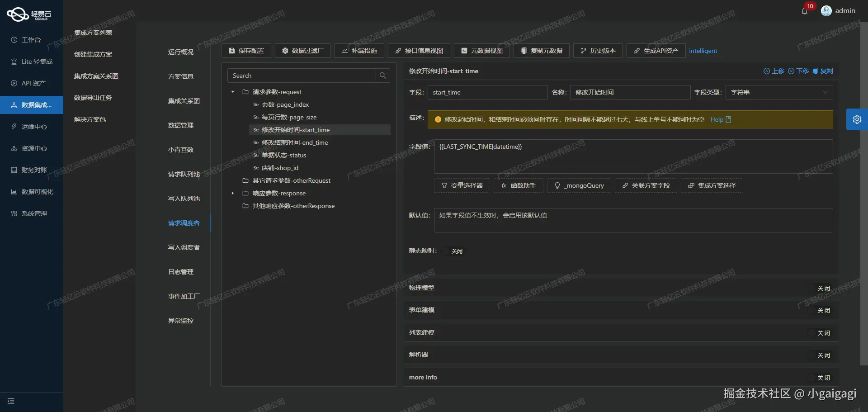
Task: Click the folder icon of 其他响应参数-otherResponse
Action: tap(245, 206)
